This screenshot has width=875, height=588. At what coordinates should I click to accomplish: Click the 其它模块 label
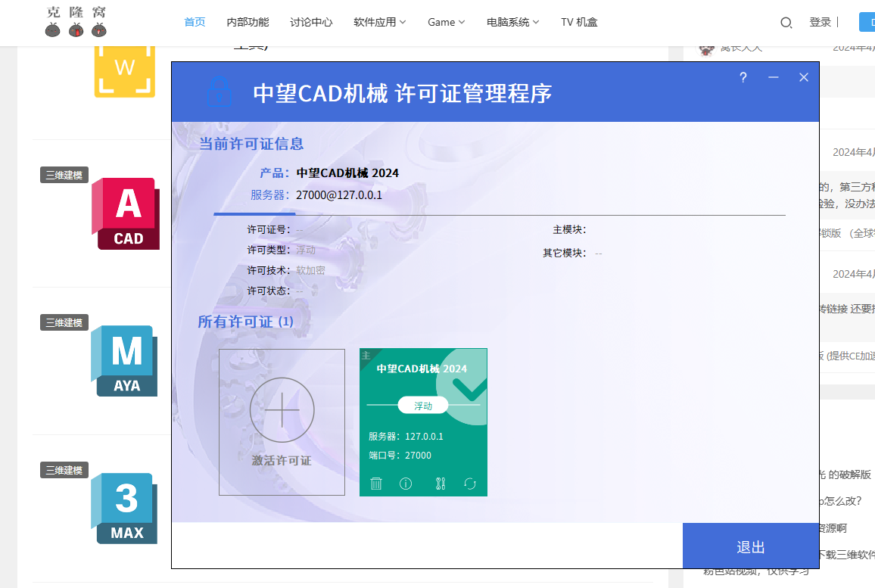(x=564, y=253)
